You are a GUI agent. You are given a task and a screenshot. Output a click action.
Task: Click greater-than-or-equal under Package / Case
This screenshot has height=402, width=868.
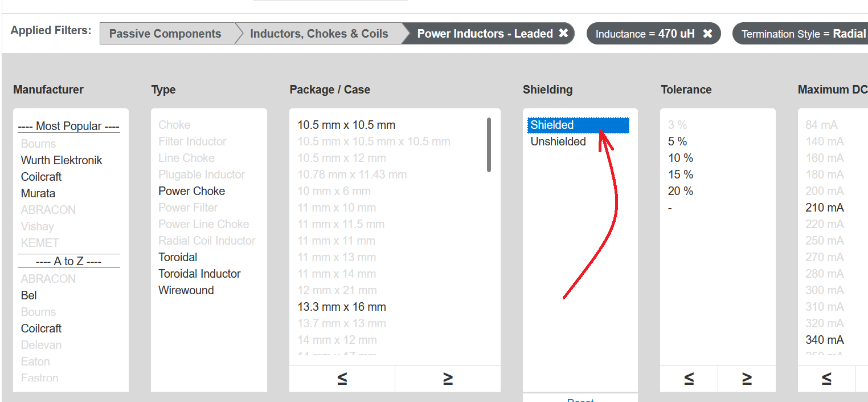pyautogui.click(x=448, y=379)
